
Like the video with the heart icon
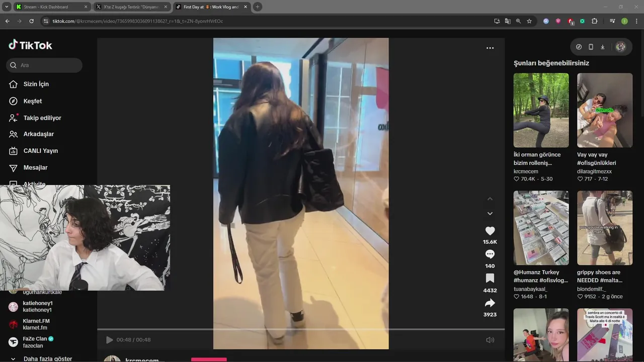tap(490, 231)
